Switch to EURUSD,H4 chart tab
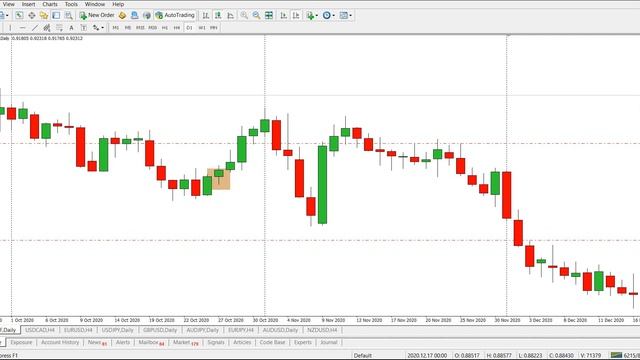 (78, 330)
